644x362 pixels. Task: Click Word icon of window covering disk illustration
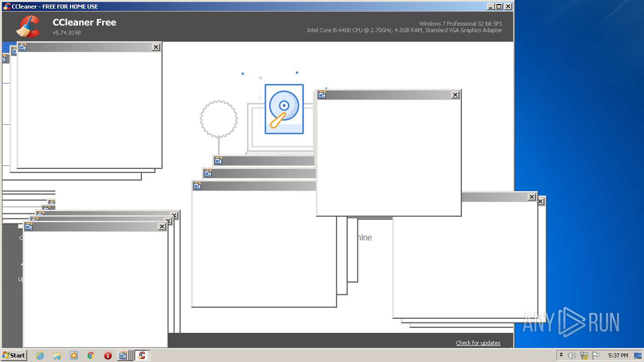click(322, 95)
